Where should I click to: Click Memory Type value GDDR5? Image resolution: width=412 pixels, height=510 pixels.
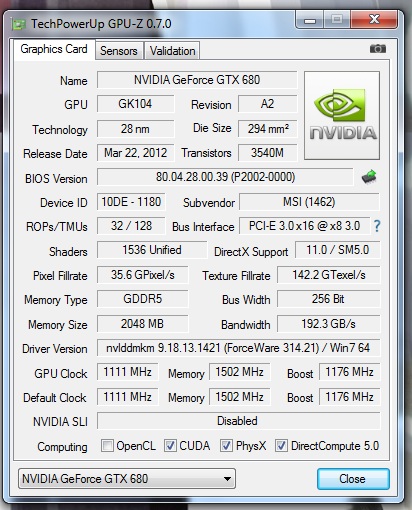pos(142,299)
